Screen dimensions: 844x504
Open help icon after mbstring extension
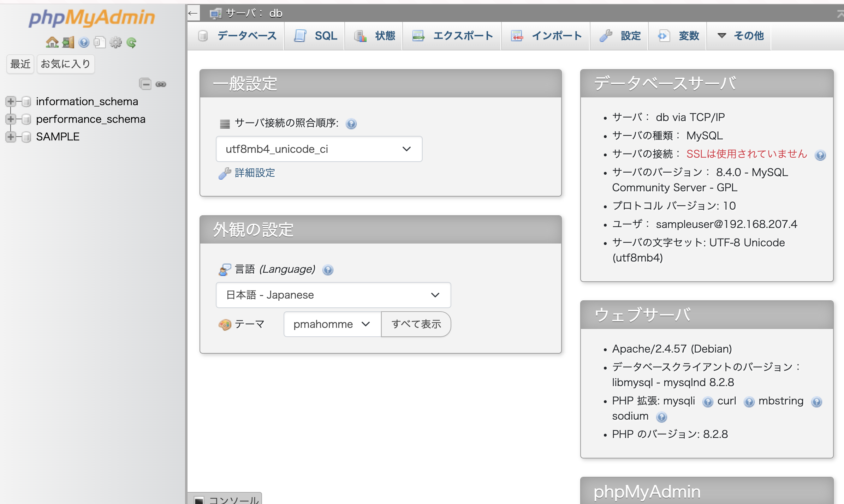pyautogui.click(x=816, y=402)
